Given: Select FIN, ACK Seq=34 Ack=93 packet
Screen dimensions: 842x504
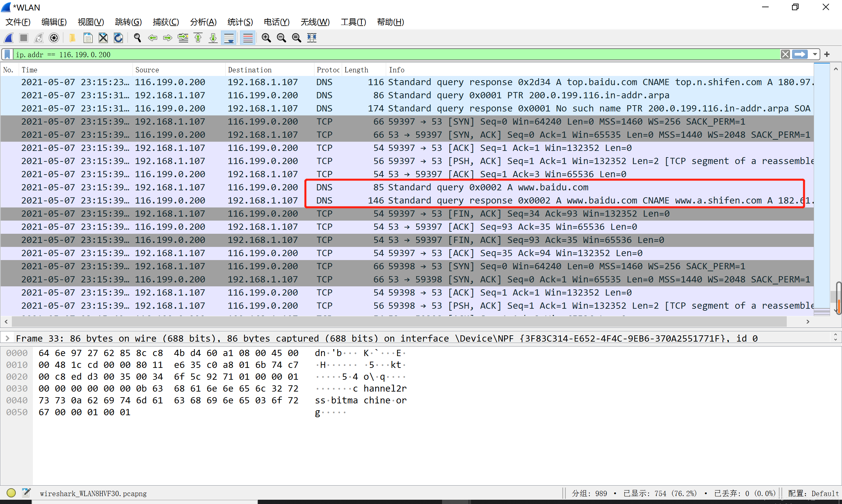Looking at the screenshot, I should 407,214.
